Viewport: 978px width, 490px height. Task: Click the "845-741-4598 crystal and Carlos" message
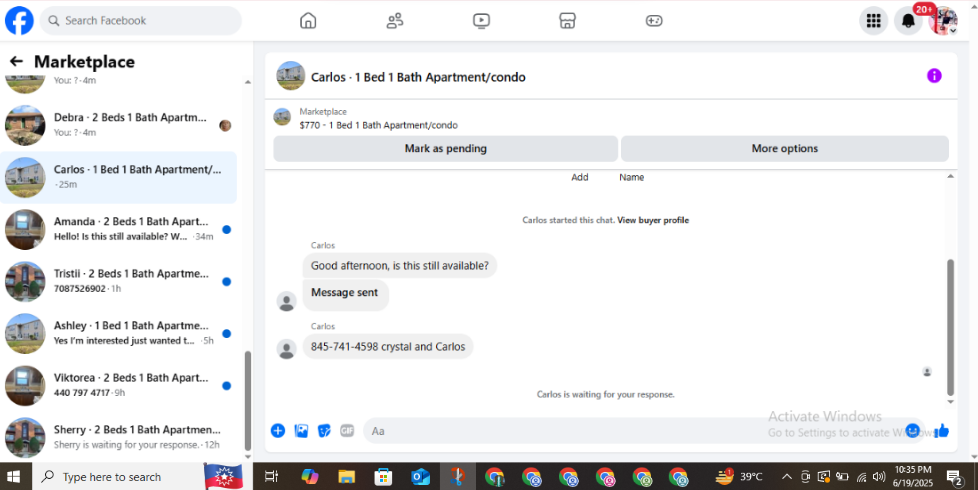pos(388,347)
